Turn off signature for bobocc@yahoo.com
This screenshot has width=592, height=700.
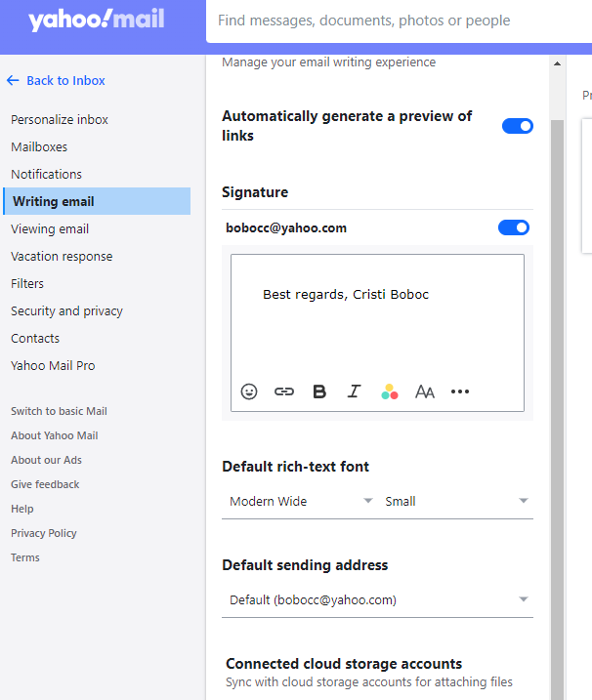[x=513, y=227]
